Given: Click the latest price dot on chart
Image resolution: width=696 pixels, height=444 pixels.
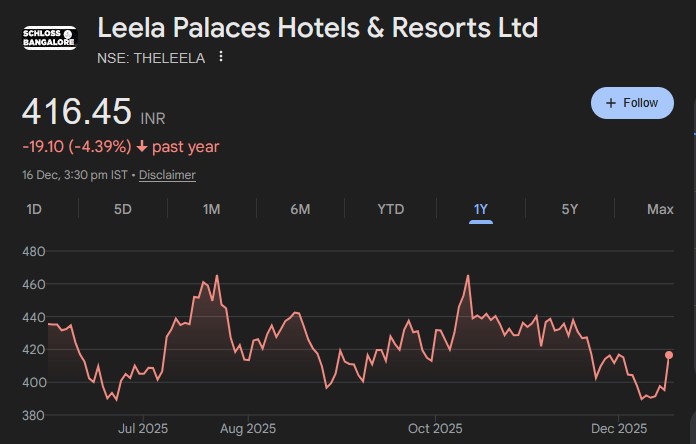Looking at the screenshot, I should [x=669, y=355].
